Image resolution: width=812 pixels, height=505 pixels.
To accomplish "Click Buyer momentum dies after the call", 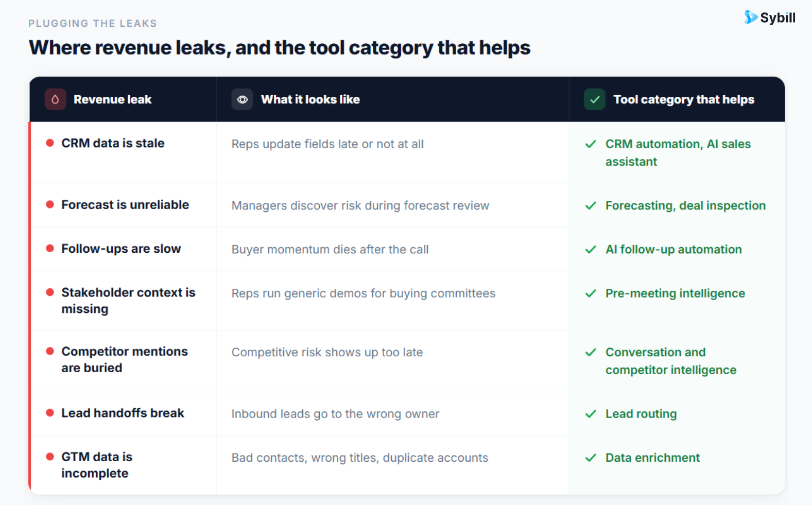I will 330,250.
